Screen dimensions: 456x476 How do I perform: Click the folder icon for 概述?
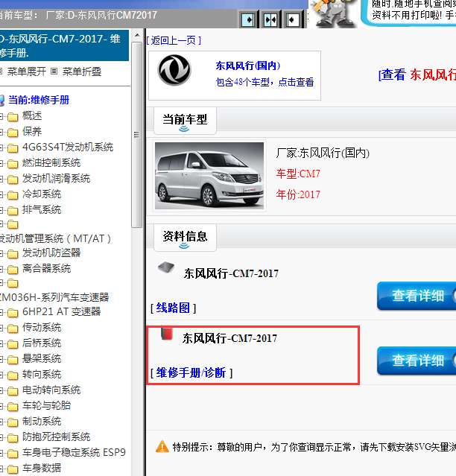coord(13,116)
